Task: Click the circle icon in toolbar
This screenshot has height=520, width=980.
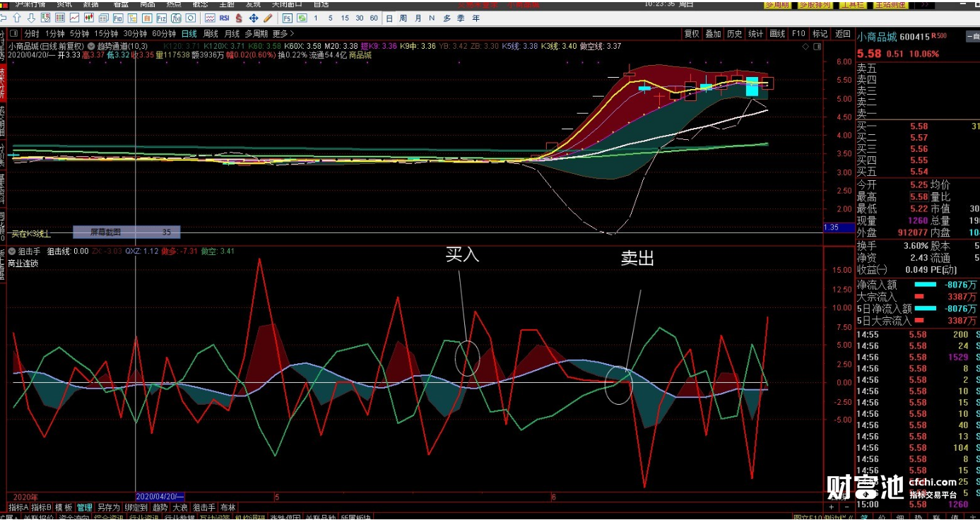Action: tap(191, 18)
